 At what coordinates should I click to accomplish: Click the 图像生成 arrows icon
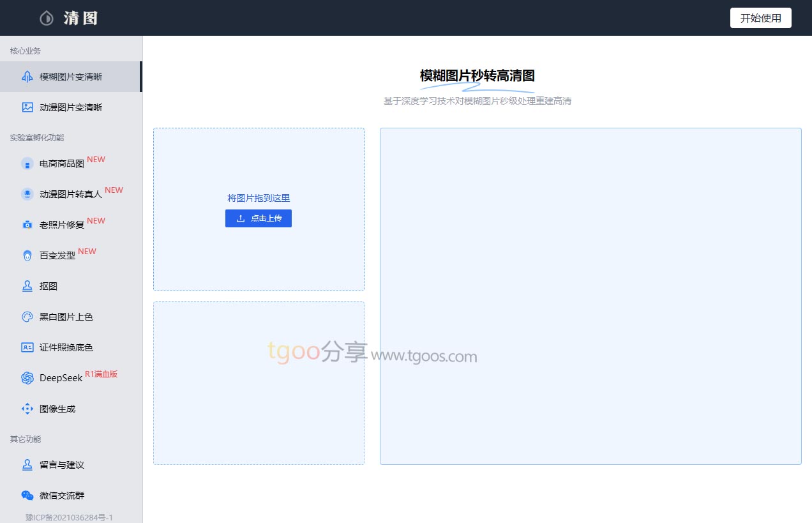tap(27, 409)
